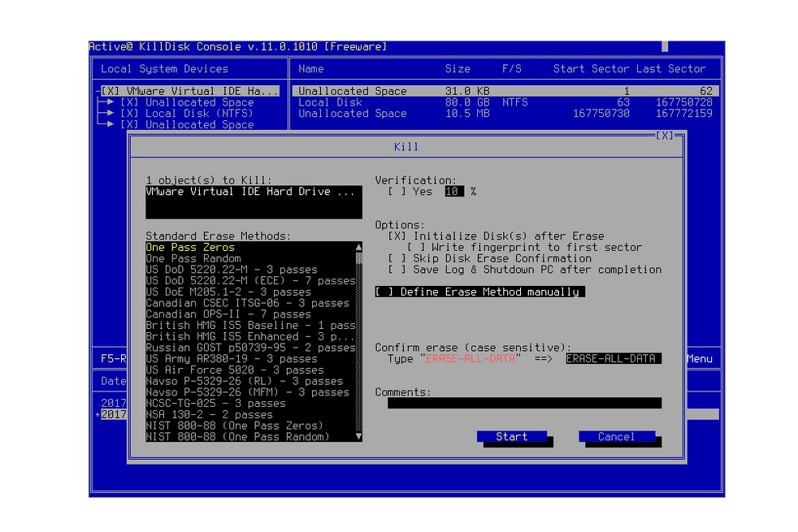Pick British HMG IS5 Enhanced method
Image resolution: width=798 pixels, height=532 pixels.
(x=250, y=337)
